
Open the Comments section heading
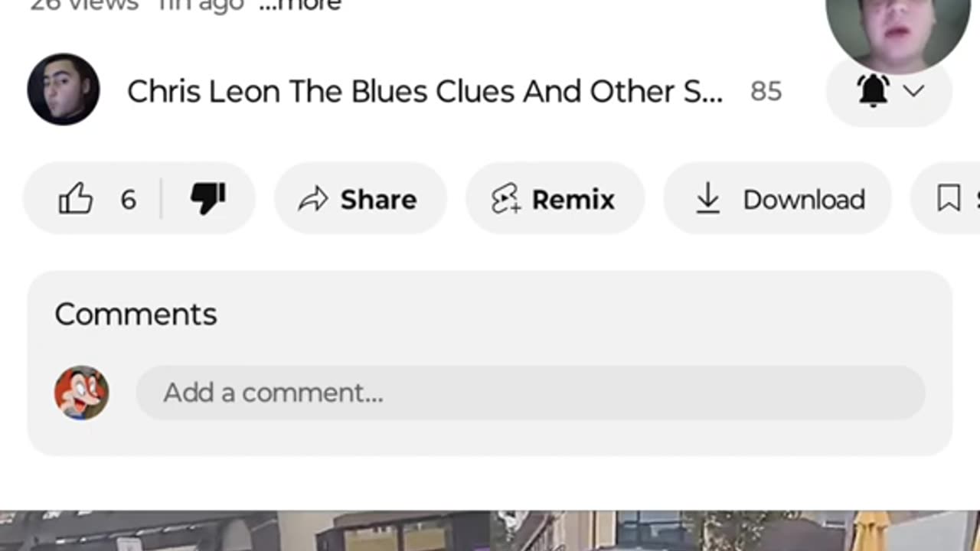[x=136, y=315]
